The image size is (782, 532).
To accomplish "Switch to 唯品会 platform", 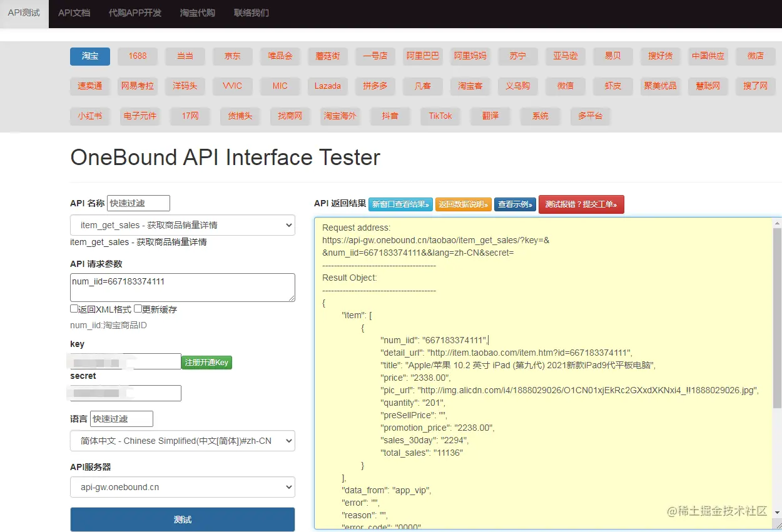I will [x=280, y=56].
